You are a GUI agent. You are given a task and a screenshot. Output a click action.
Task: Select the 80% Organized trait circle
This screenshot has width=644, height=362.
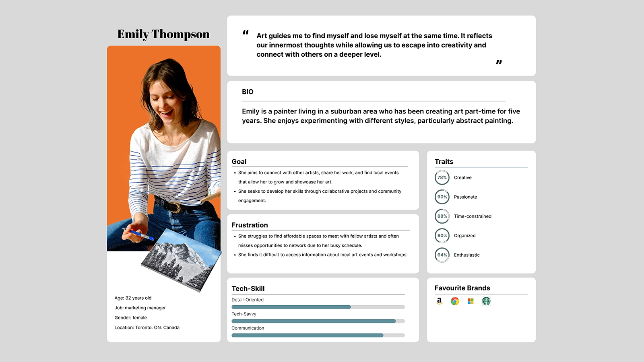pyautogui.click(x=442, y=235)
